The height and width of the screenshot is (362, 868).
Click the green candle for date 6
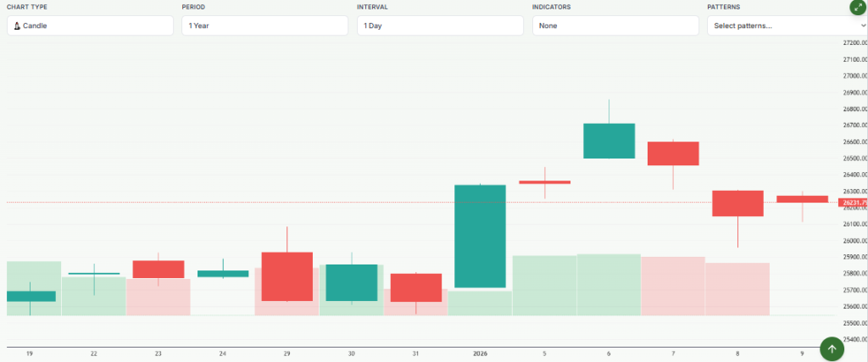[x=609, y=141]
